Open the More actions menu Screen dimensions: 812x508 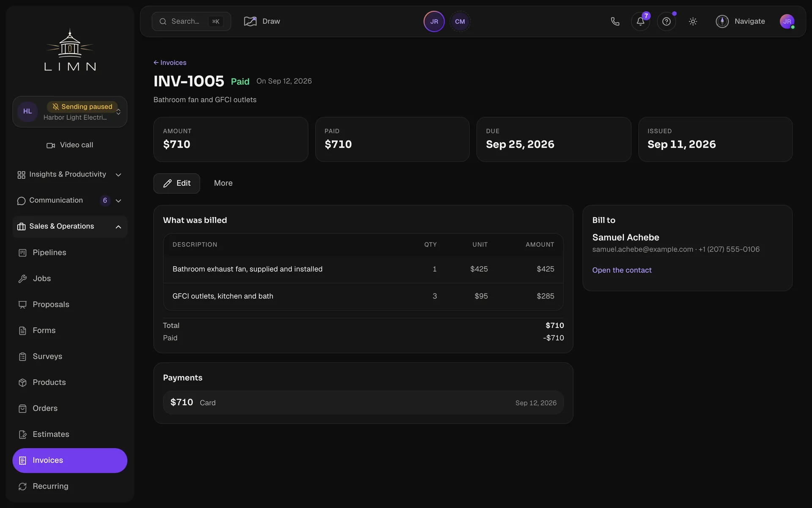(223, 183)
